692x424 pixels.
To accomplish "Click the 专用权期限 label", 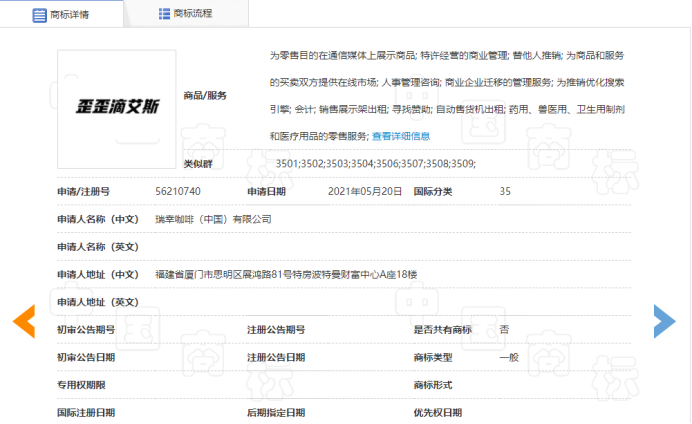I will tap(81, 385).
